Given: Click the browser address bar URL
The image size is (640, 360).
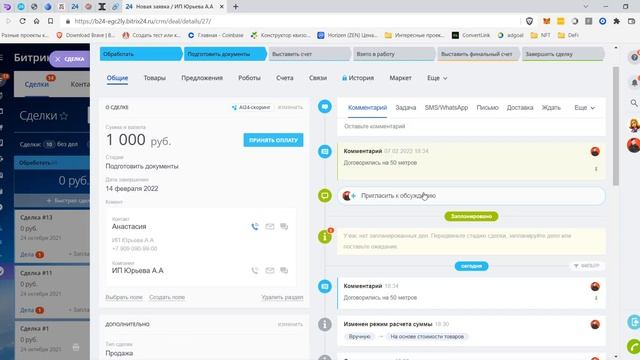Looking at the screenshot, I should tap(143, 21).
